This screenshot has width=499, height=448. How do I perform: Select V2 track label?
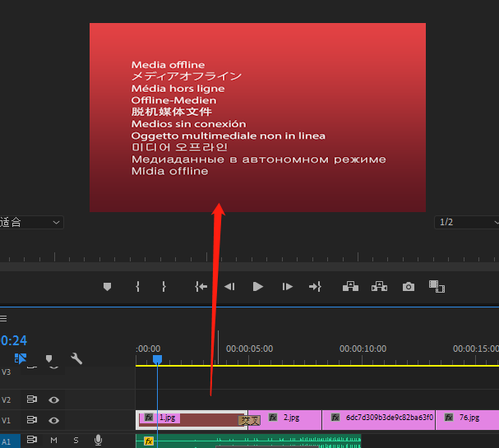tap(6, 400)
